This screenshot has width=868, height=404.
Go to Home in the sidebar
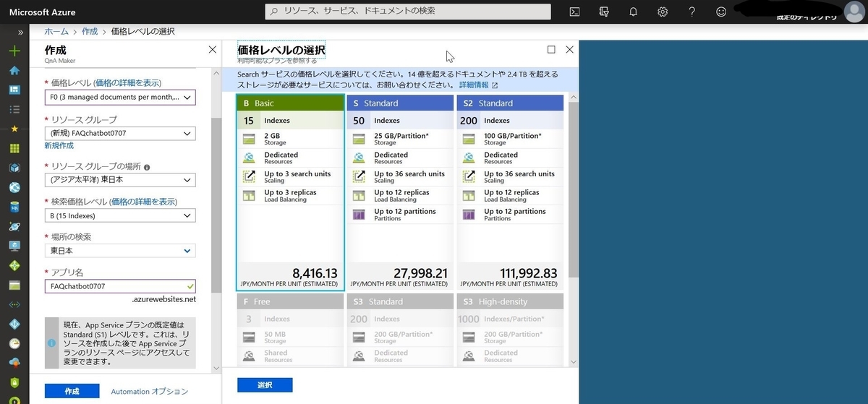point(14,71)
